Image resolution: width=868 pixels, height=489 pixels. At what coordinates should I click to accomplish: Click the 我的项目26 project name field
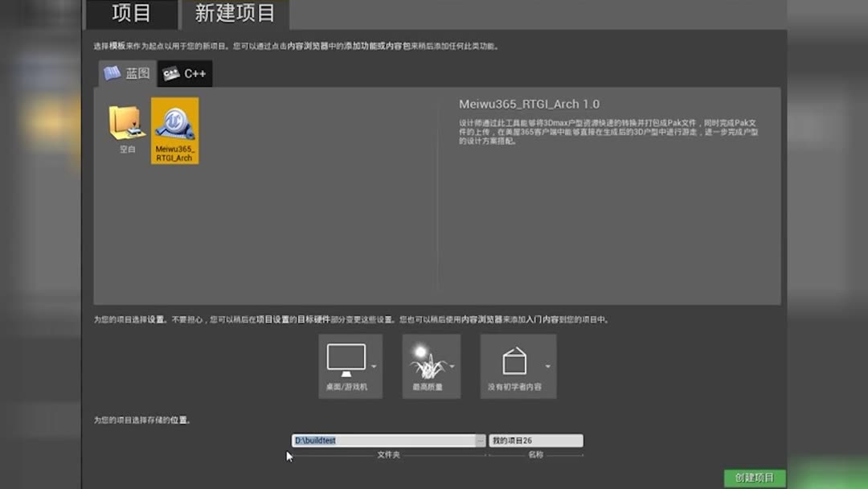click(534, 440)
